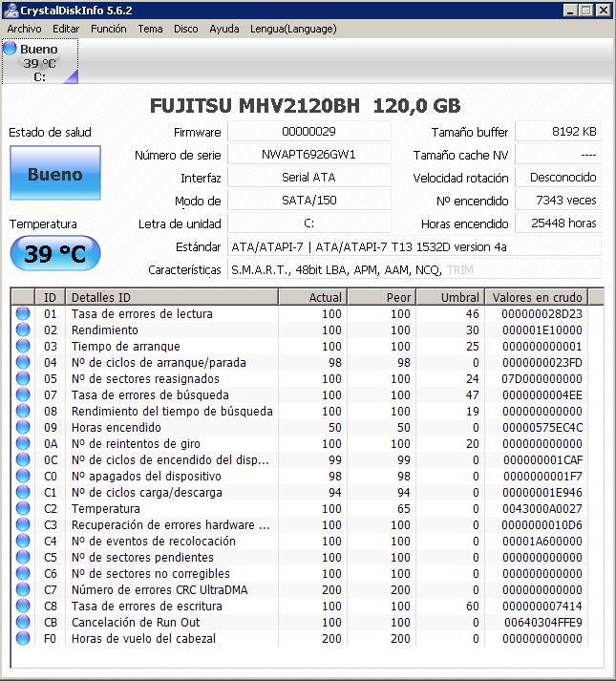616x681 pixels.
Task: Click status orb for Tiempo de arranque
Action: click(23, 346)
